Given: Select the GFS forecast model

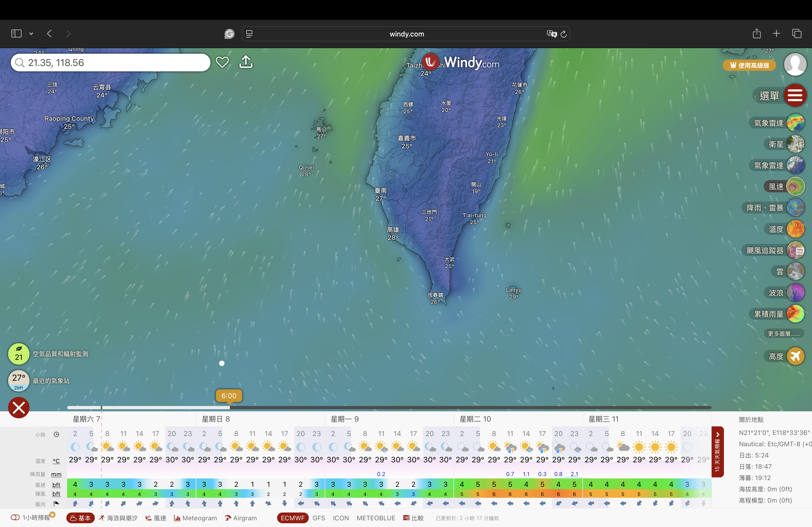Looking at the screenshot, I should [x=319, y=518].
